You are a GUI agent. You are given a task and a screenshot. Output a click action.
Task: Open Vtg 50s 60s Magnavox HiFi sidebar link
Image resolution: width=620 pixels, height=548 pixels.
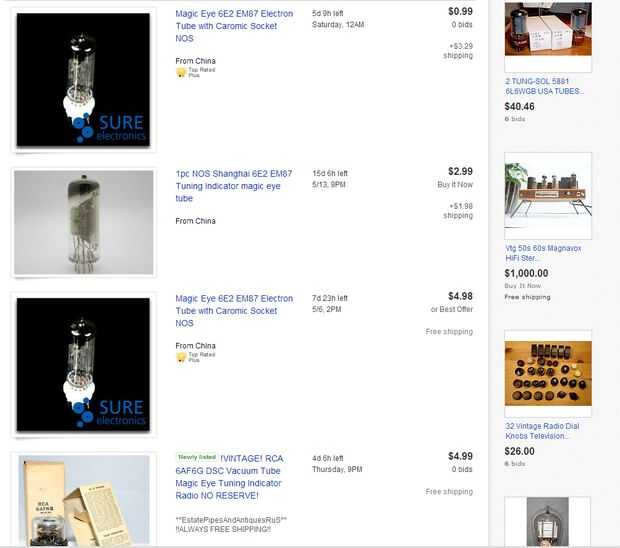543,253
